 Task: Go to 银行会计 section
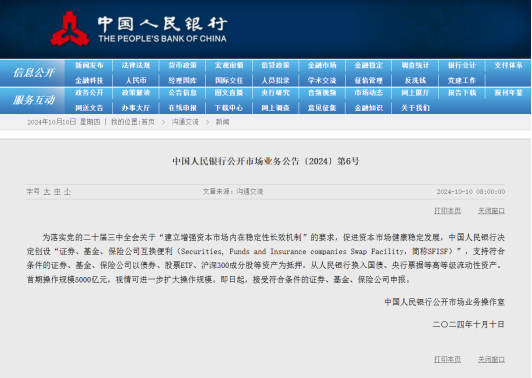click(462, 65)
